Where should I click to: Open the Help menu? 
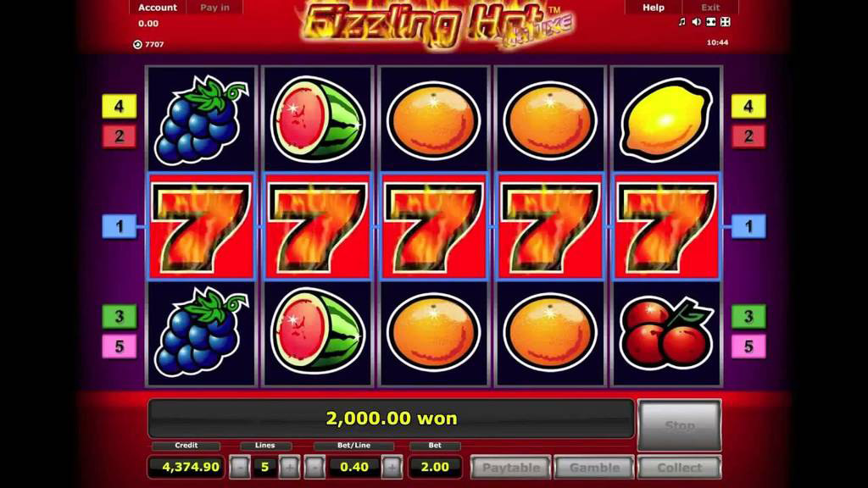(x=654, y=7)
